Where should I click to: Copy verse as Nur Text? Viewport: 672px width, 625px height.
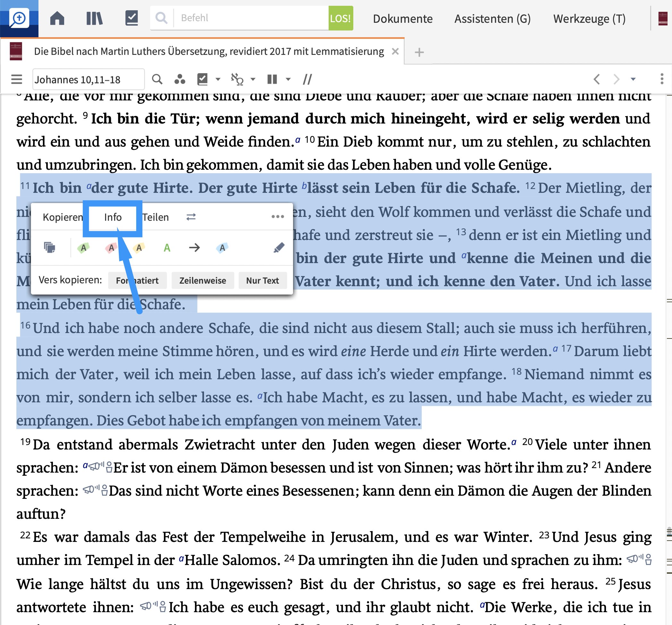[x=262, y=280]
